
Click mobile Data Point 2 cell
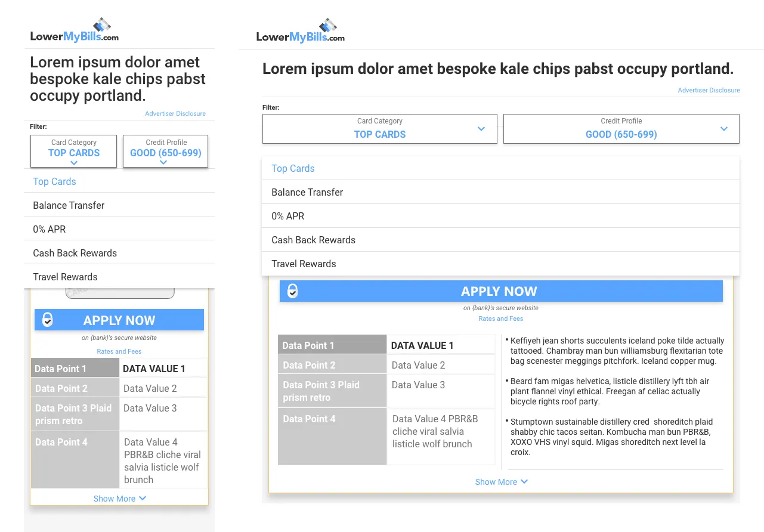click(x=75, y=388)
